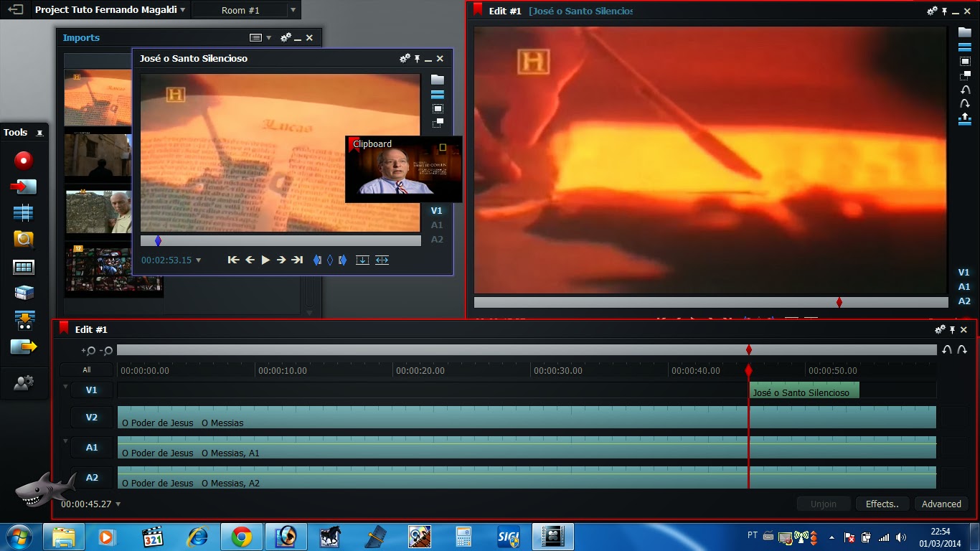Open the tape deck playout tool
The width and height of the screenshot is (980, 551).
pos(24,320)
